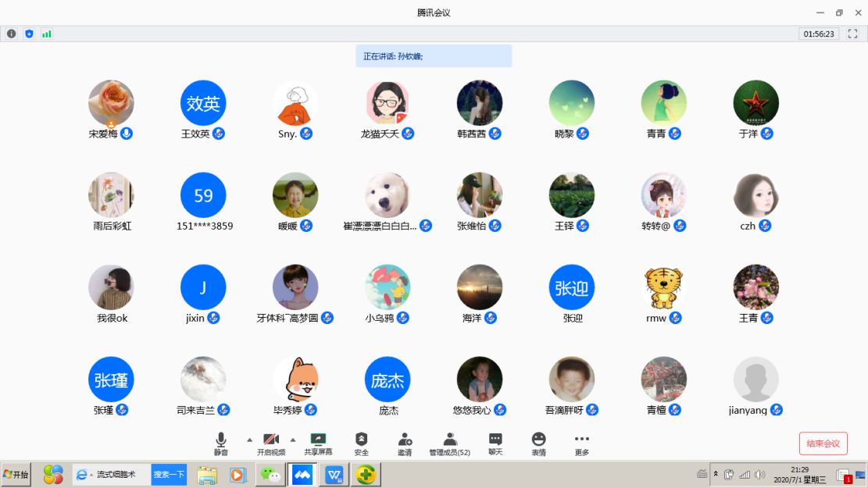Click the 正在讲话 speaker banner

434,56
